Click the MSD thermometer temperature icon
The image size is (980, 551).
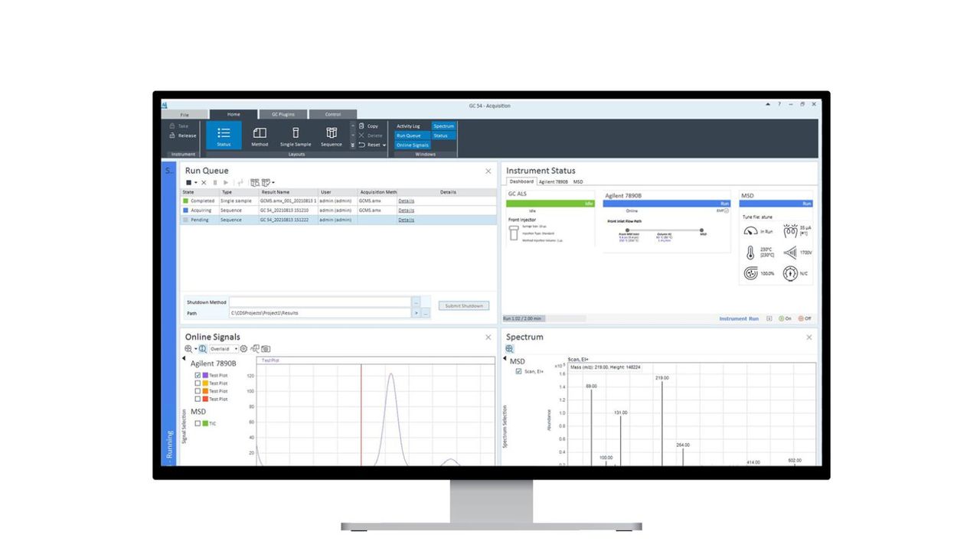click(x=750, y=253)
